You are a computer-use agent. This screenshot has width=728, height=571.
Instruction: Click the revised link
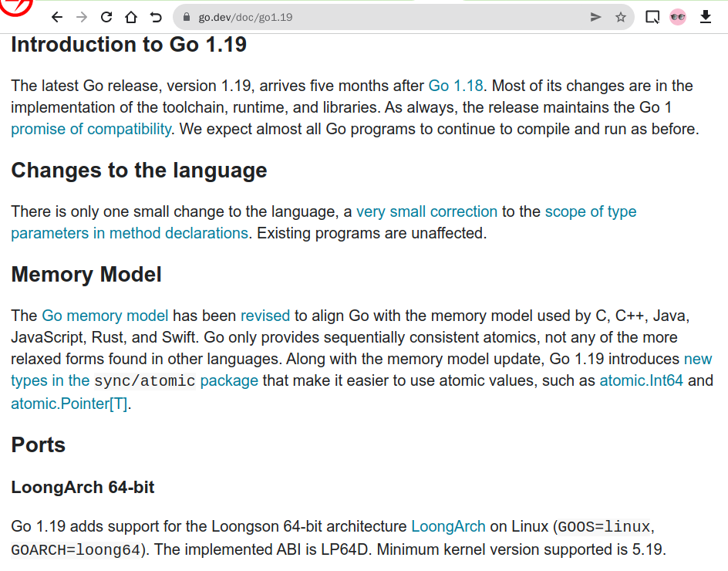[265, 316]
